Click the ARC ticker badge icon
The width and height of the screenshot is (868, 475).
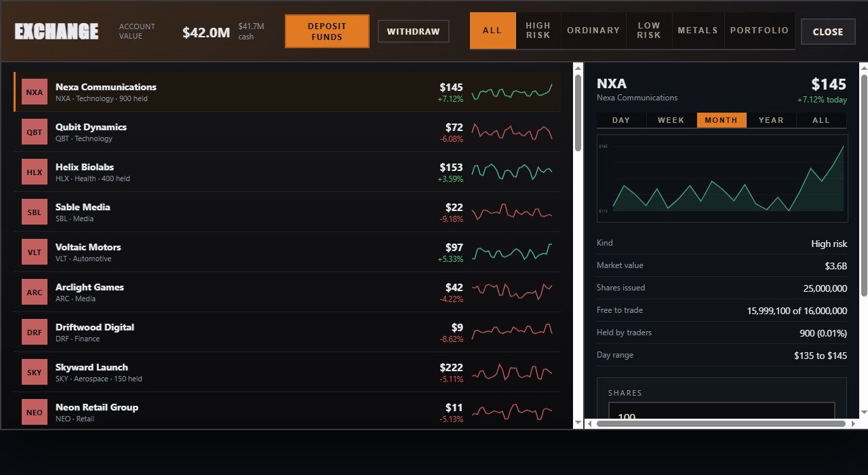pos(35,292)
